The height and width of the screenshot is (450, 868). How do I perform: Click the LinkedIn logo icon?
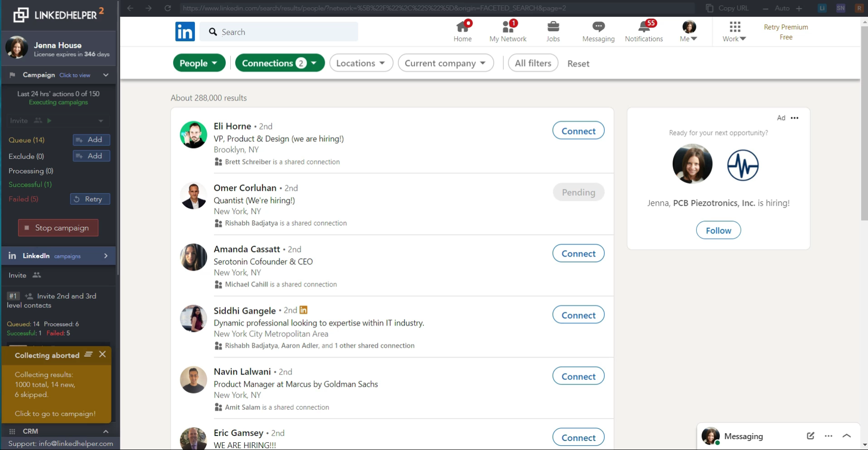[x=185, y=32]
